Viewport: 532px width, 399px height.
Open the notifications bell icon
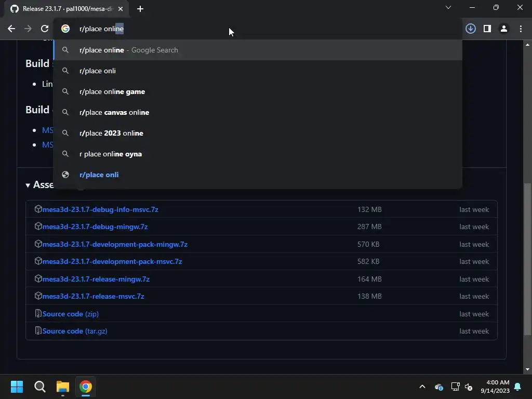[x=518, y=387]
